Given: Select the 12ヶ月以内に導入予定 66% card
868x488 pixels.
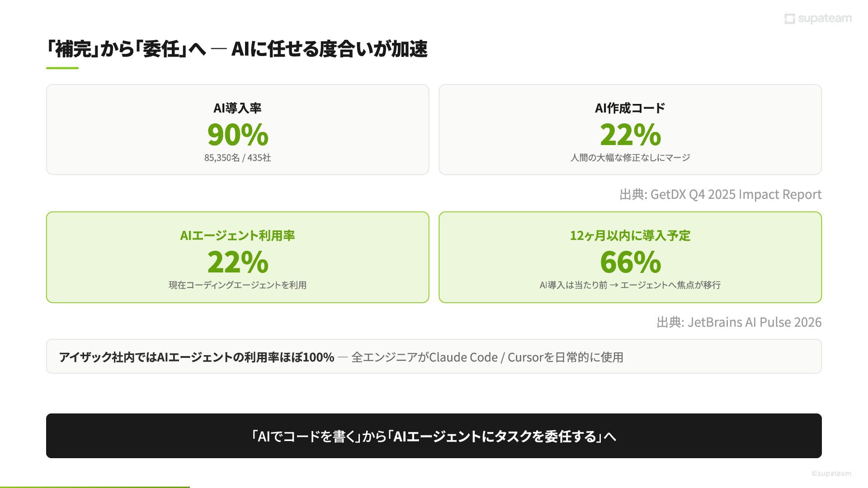Looking at the screenshot, I should coord(630,257).
